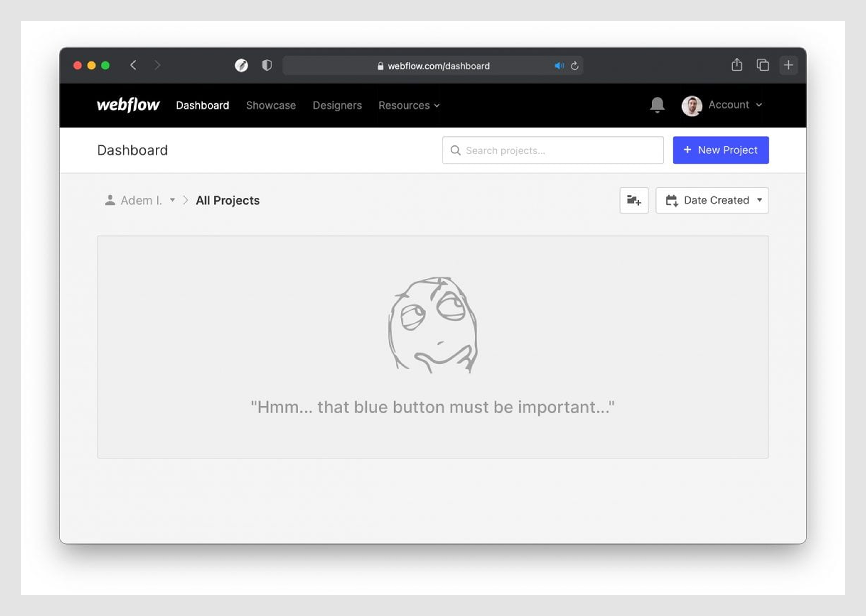
Task: Click the person icon beside Adem I.
Action: click(110, 200)
